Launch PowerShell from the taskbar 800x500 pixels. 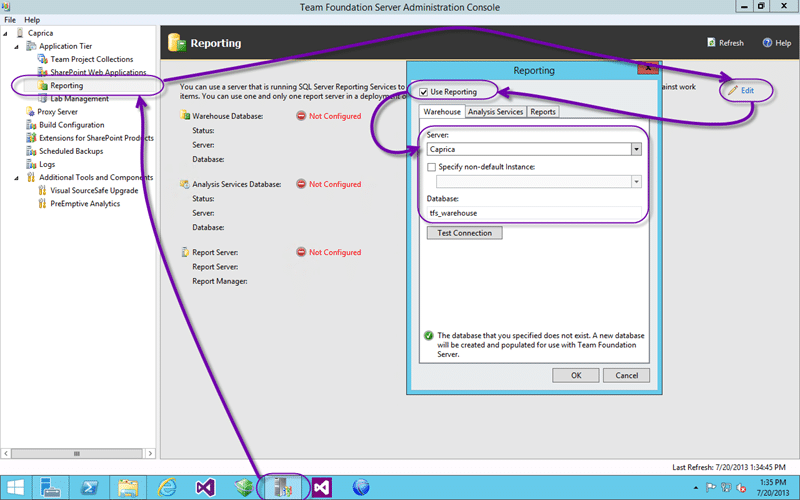point(89,487)
